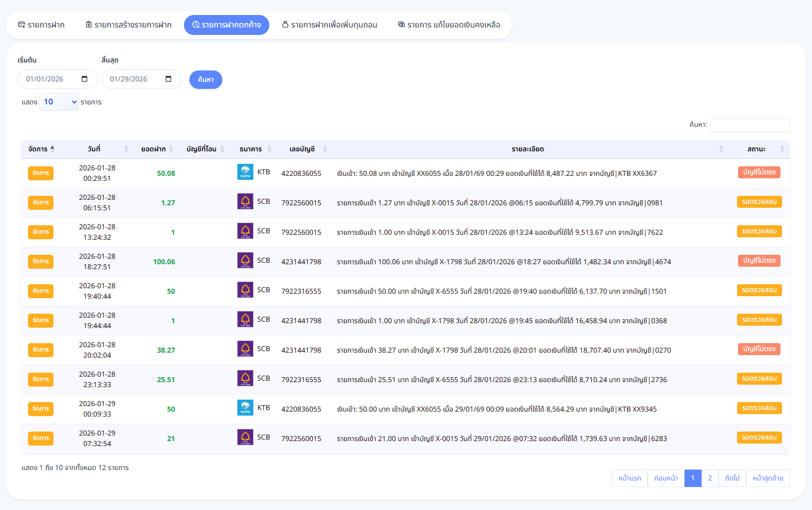Open calendar picker icon for start date

point(84,79)
